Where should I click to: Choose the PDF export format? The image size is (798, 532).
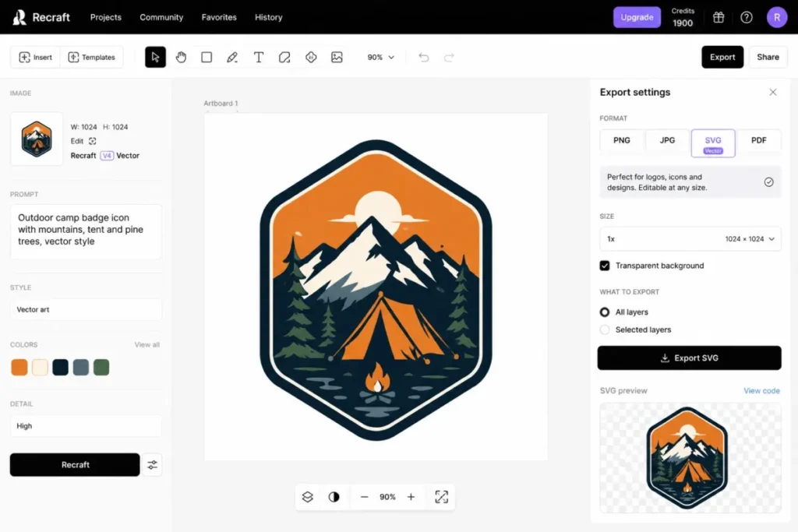(759, 140)
